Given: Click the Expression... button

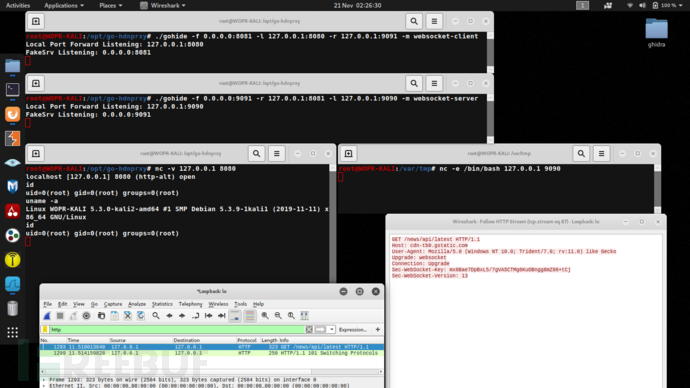Looking at the screenshot, I should 352,329.
